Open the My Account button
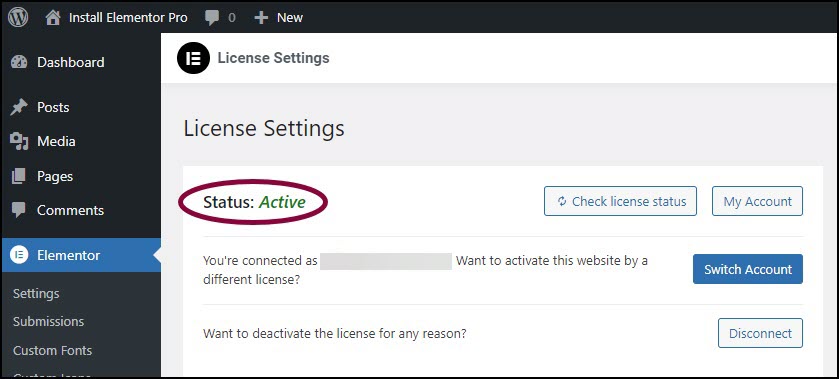Viewport: 839px width, 379px height. coord(757,201)
